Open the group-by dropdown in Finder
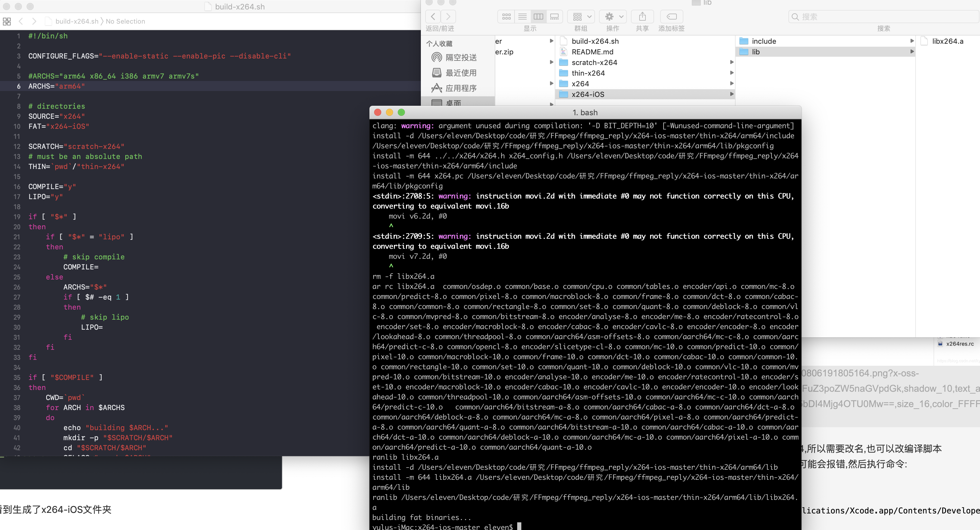The width and height of the screenshot is (980, 530). [581, 16]
